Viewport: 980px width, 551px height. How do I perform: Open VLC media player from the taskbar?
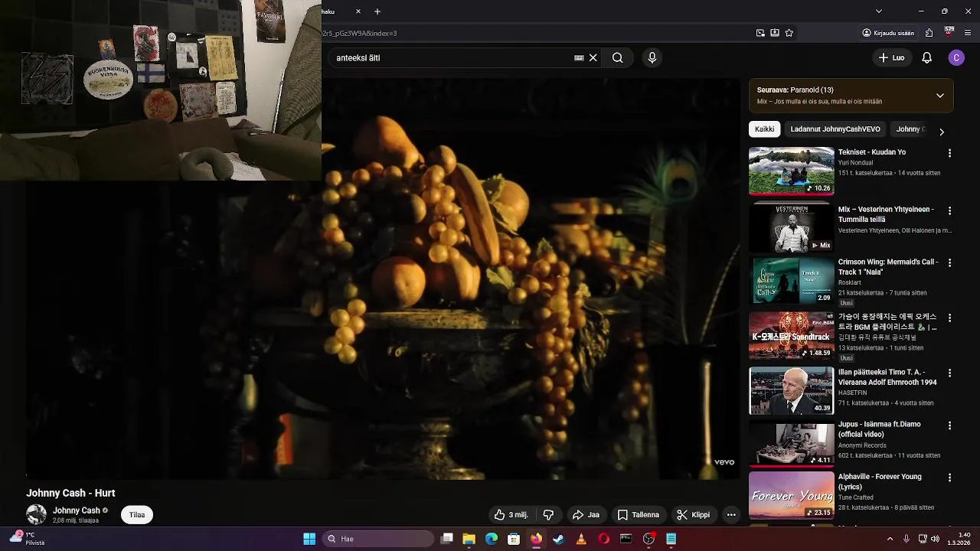[x=581, y=539]
